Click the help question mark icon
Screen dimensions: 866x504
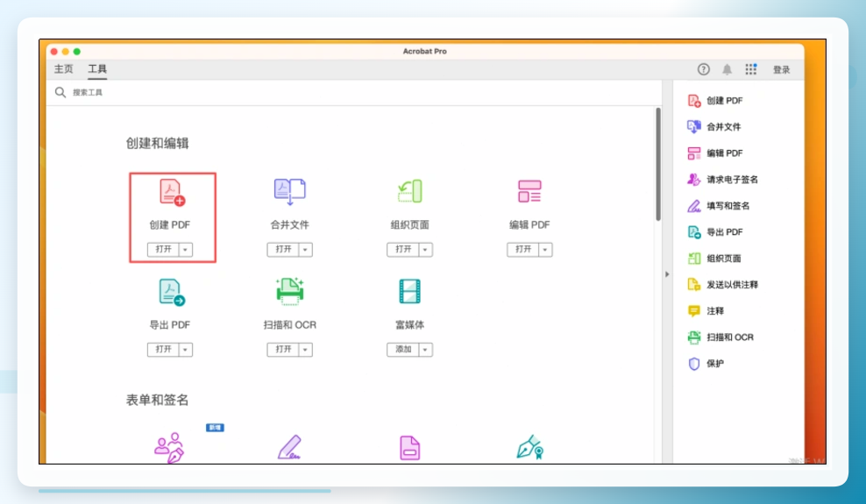[x=703, y=69]
